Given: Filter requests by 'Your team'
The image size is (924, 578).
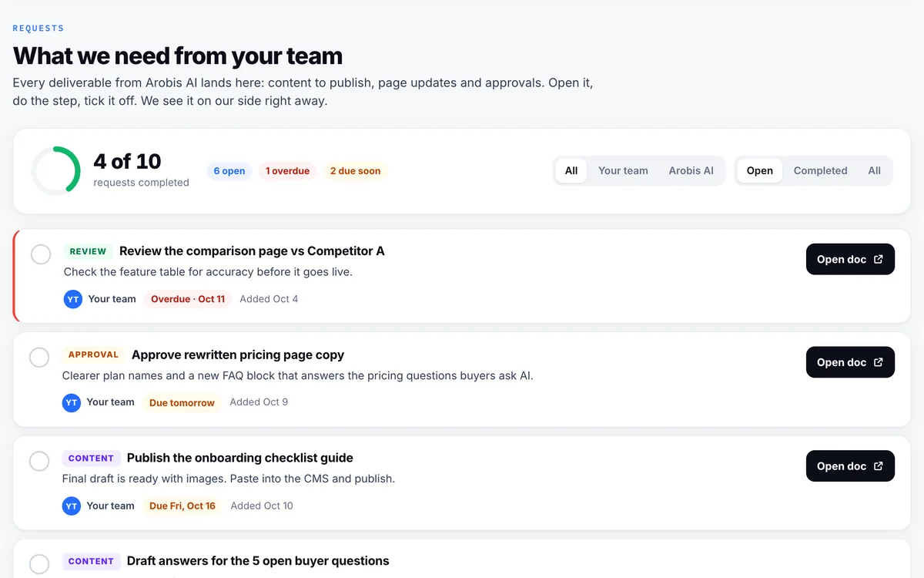Looking at the screenshot, I should 623,171.
